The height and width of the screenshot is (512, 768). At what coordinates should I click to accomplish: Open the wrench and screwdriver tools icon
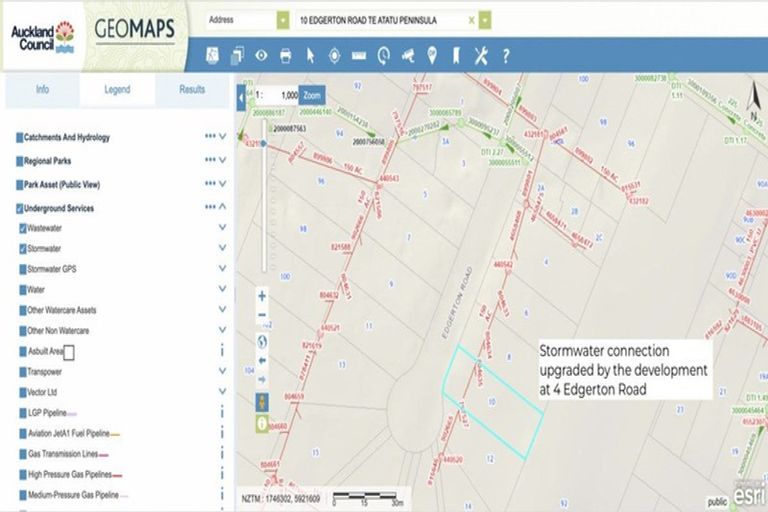(x=481, y=56)
